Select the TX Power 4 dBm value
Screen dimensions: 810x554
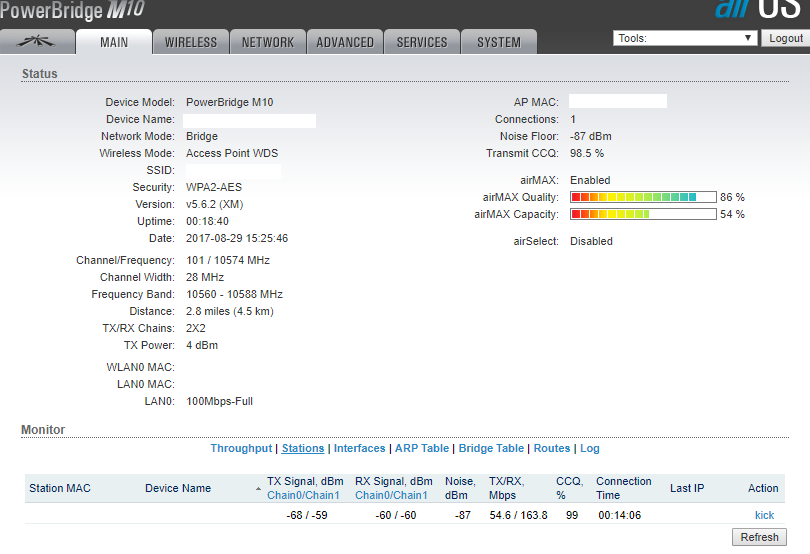pyautogui.click(x=202, y=345)
